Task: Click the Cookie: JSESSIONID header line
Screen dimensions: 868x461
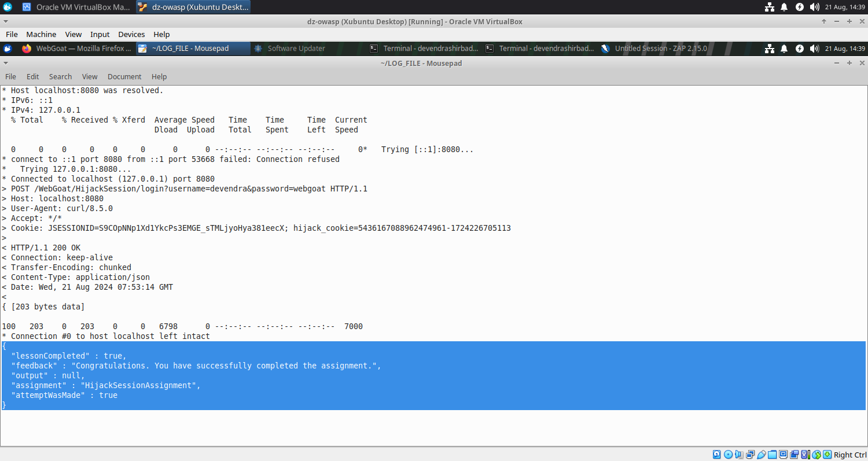Action: 256,228
